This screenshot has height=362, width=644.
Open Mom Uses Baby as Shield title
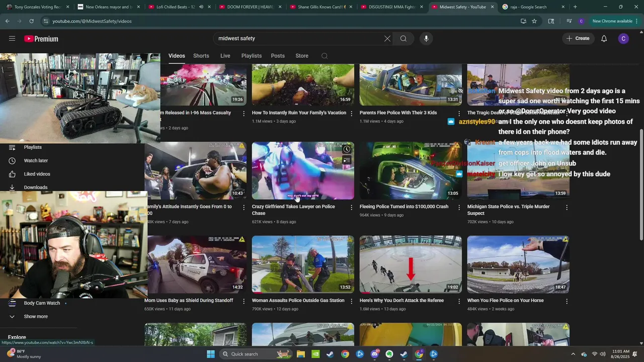tap(189, 301)
